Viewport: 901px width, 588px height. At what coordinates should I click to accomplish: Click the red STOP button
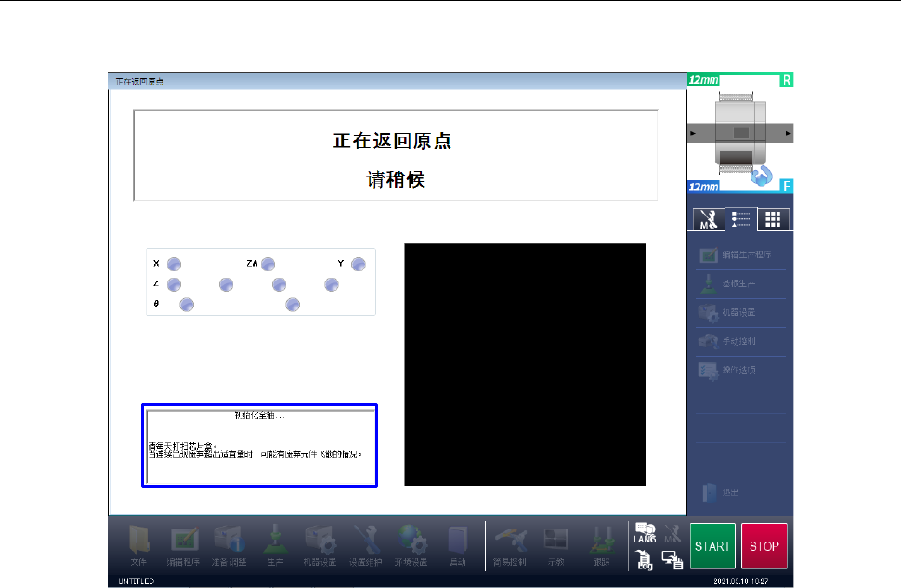(x=764, y=546)
